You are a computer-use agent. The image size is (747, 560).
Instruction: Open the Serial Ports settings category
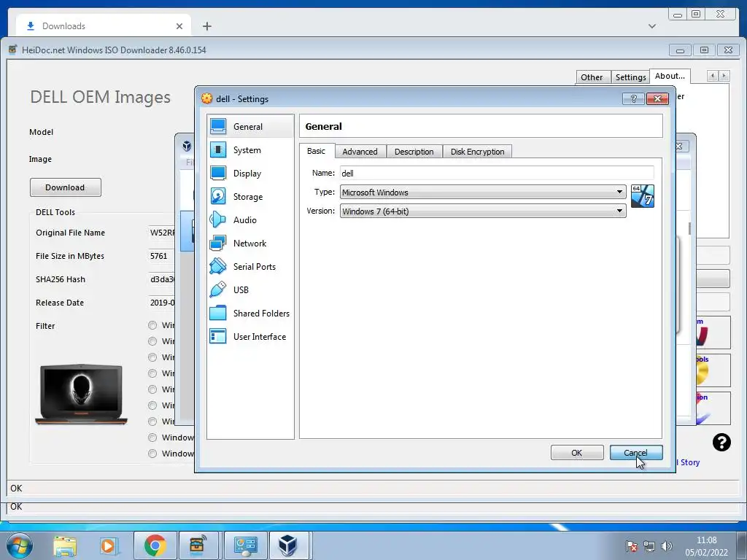[x=250, y=267]
